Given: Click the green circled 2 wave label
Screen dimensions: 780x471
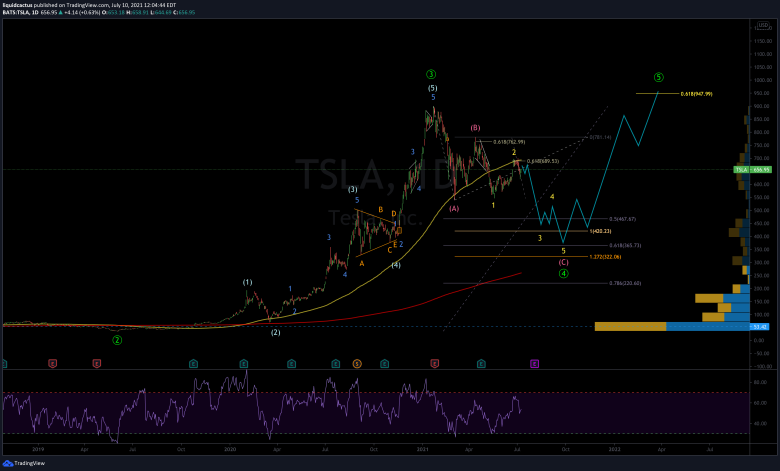Looking at the screenshot, I should (117, 340).
